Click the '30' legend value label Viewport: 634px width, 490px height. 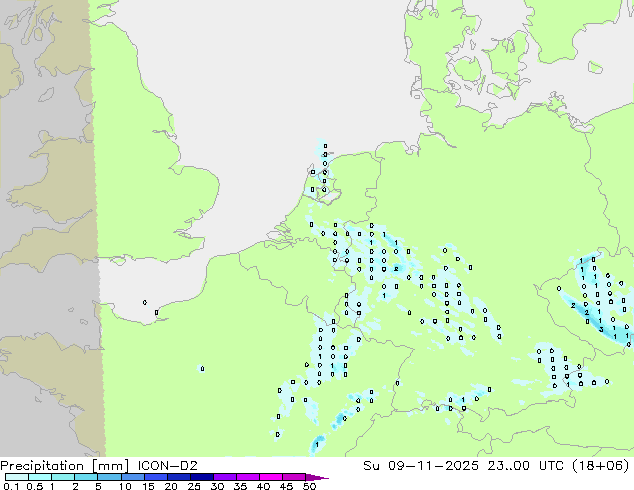tap(217, 486)
